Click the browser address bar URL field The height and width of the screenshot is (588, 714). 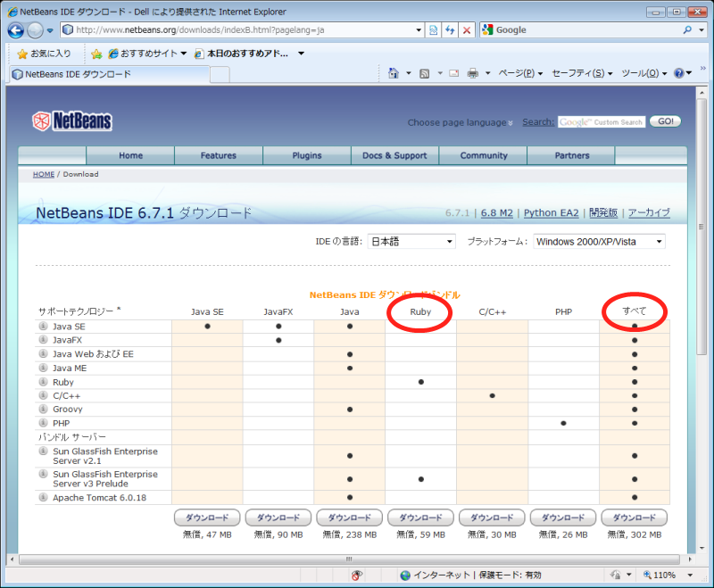[243, 30]
